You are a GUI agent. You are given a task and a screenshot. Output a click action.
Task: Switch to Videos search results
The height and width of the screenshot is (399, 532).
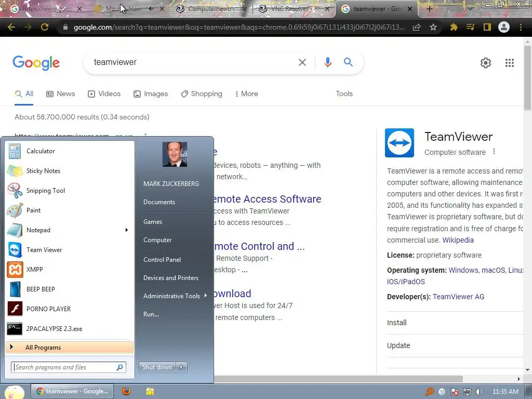(104, 94)
